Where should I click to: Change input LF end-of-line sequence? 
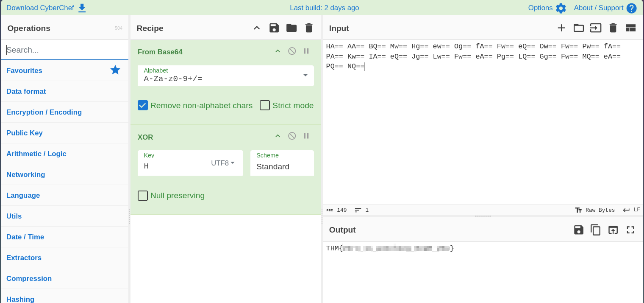pyautogui.click(x=631, y=210)
